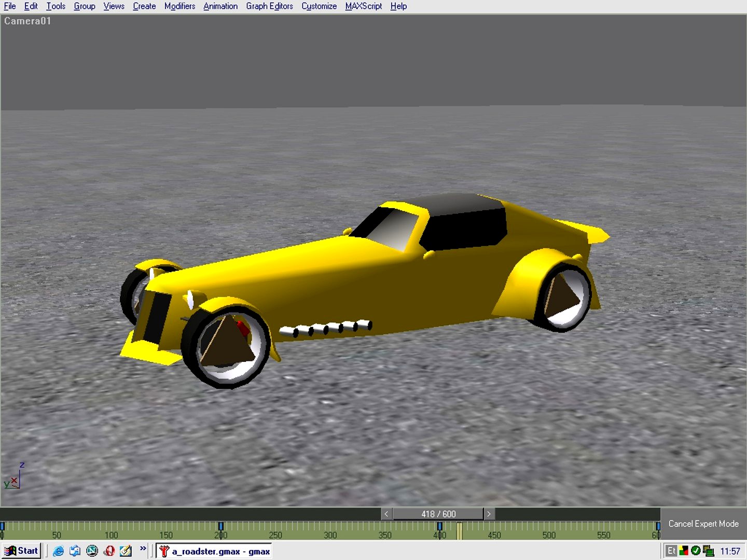Click the 418 / 600 time slider handle

coord(438,514)
